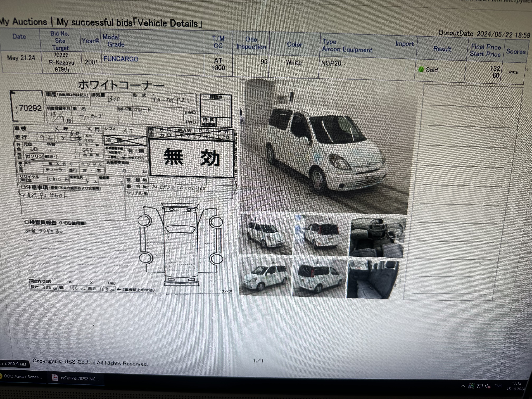Open the rear seats interior thumbnail
The height and width of the screenshot is (399, 532).
pos(373,279)
